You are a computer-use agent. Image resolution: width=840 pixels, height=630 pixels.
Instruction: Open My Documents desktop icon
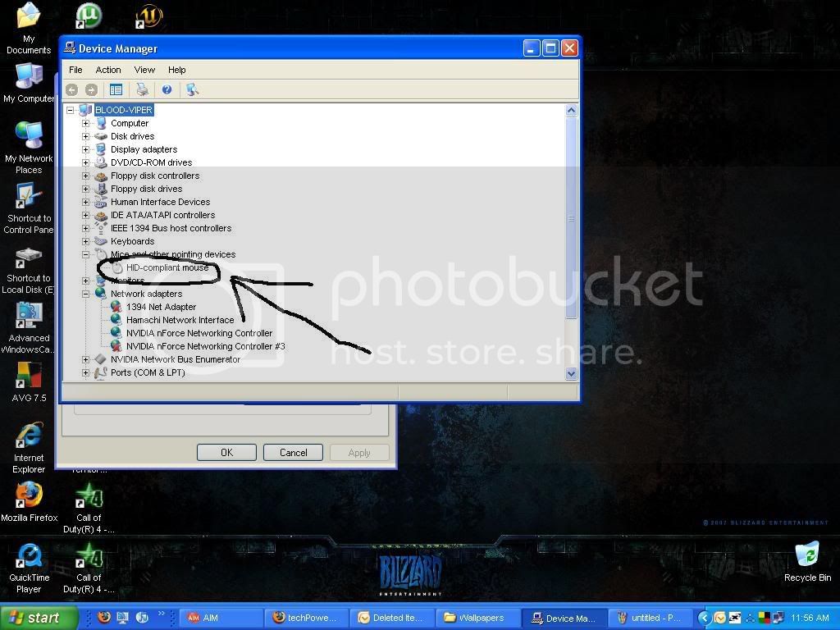pyautogui.click(x=29, y=28)
